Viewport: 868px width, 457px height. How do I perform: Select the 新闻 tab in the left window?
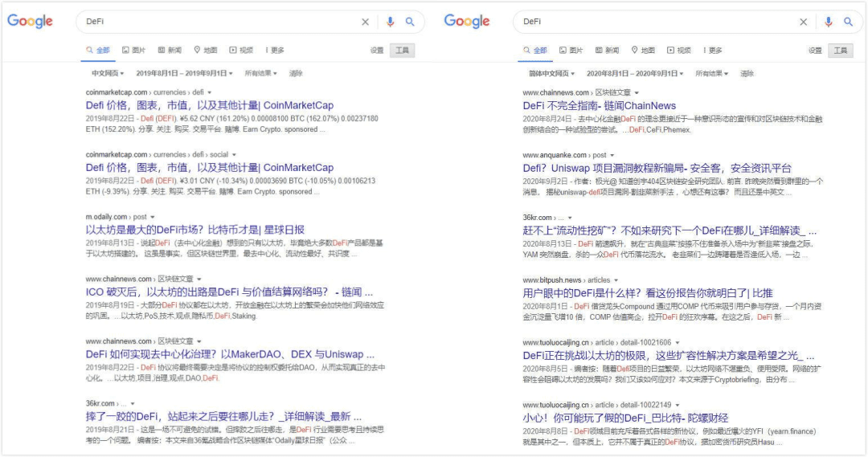click(x=170, y=51)
